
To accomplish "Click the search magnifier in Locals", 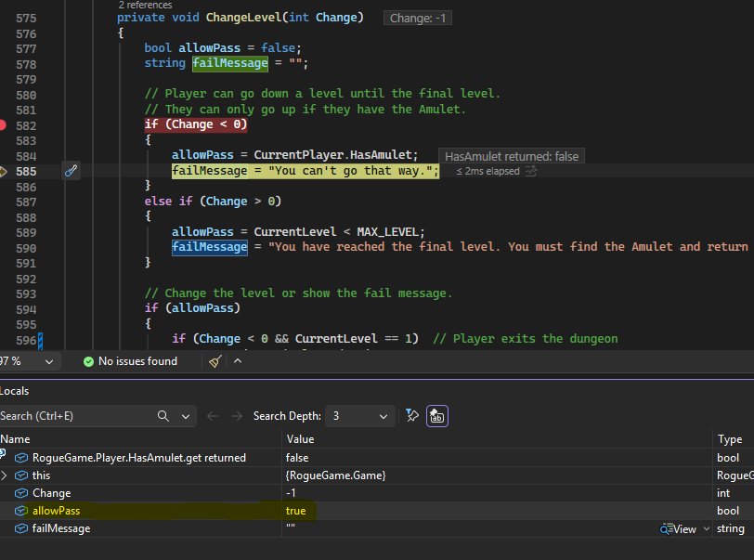I will coord(163,416).
